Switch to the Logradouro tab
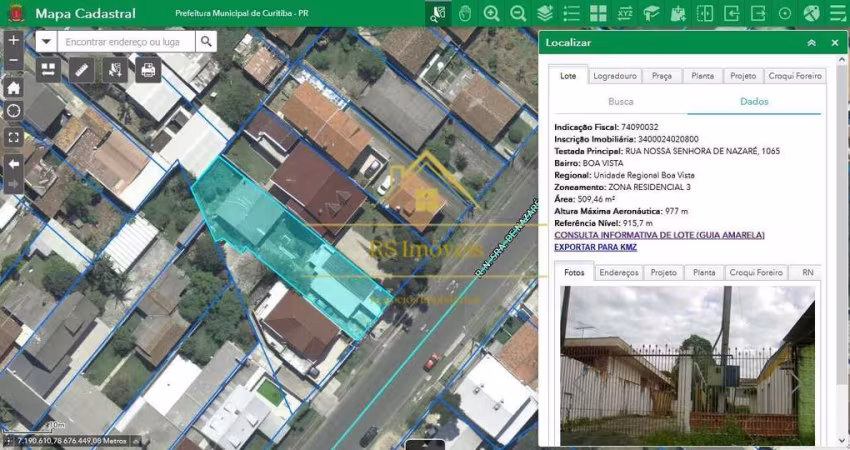 (x=615, y=76)
